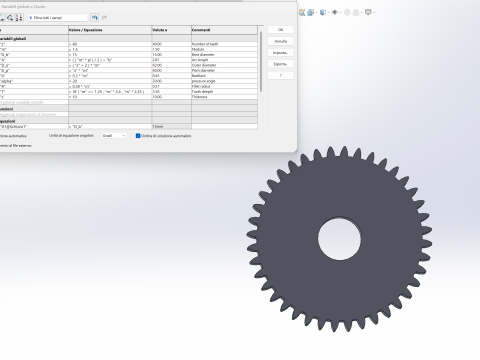
Task: Expand the dropdown arrow beside the view settings monitor
Action: pos(374,13)
